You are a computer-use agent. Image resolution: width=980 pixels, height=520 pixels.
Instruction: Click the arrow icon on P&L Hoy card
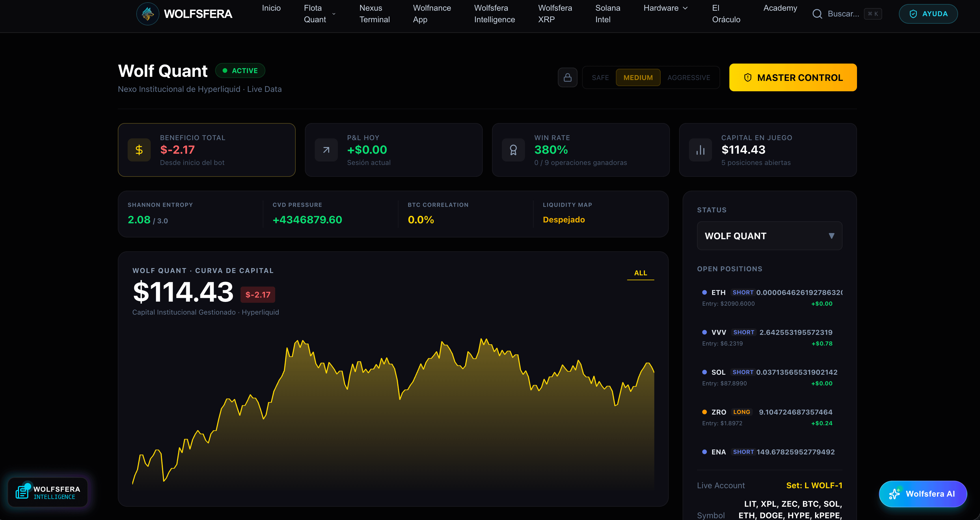[x=326, y=150]
